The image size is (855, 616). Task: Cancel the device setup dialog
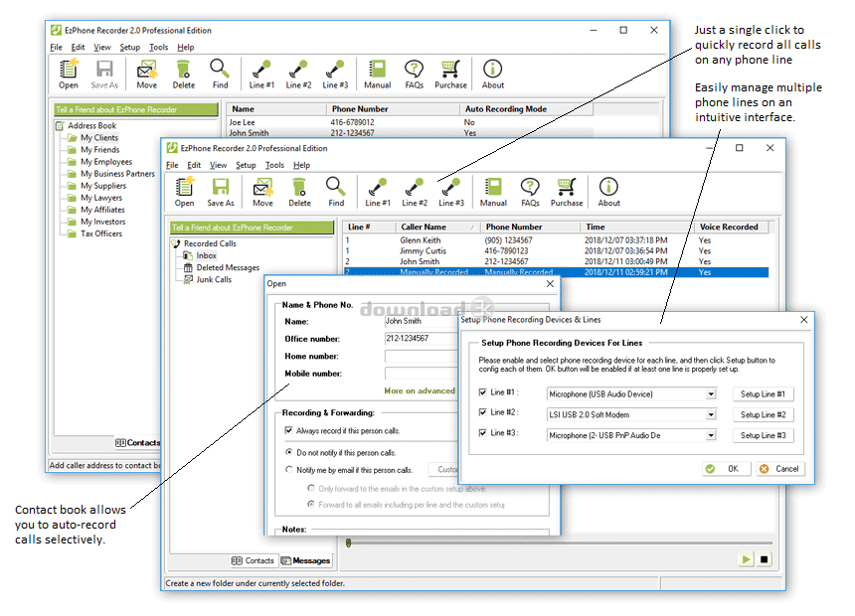pyautogui.click(x=780, y=469)
